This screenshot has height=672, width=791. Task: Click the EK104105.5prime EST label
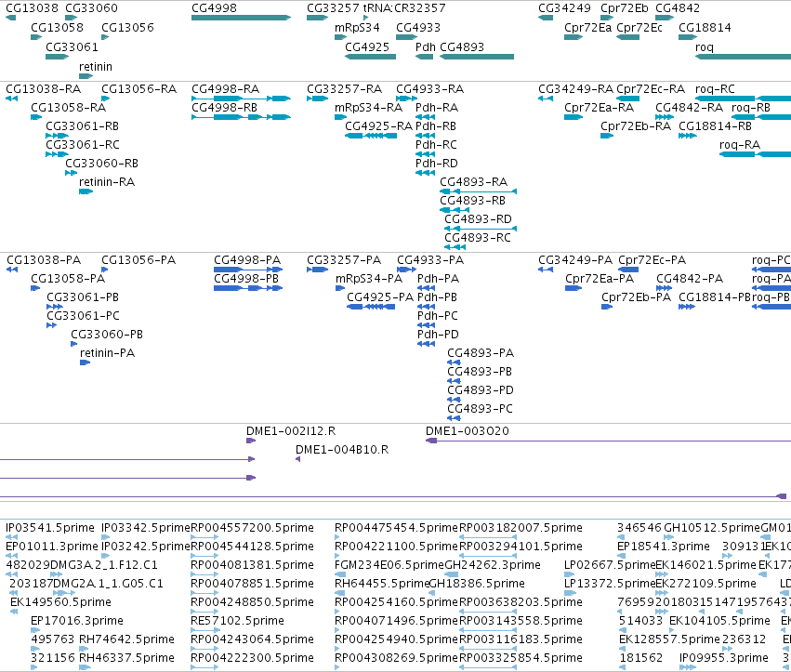tap(719, 621)
